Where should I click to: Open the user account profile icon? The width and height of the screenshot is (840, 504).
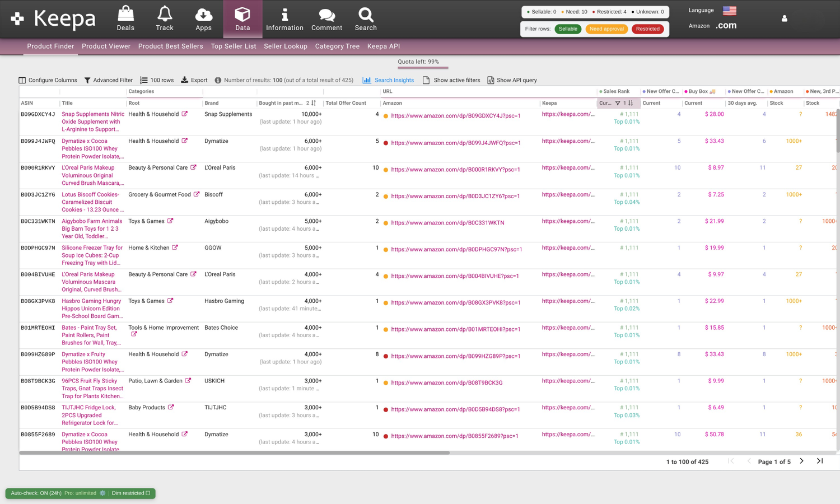click(x=784, y=18)
